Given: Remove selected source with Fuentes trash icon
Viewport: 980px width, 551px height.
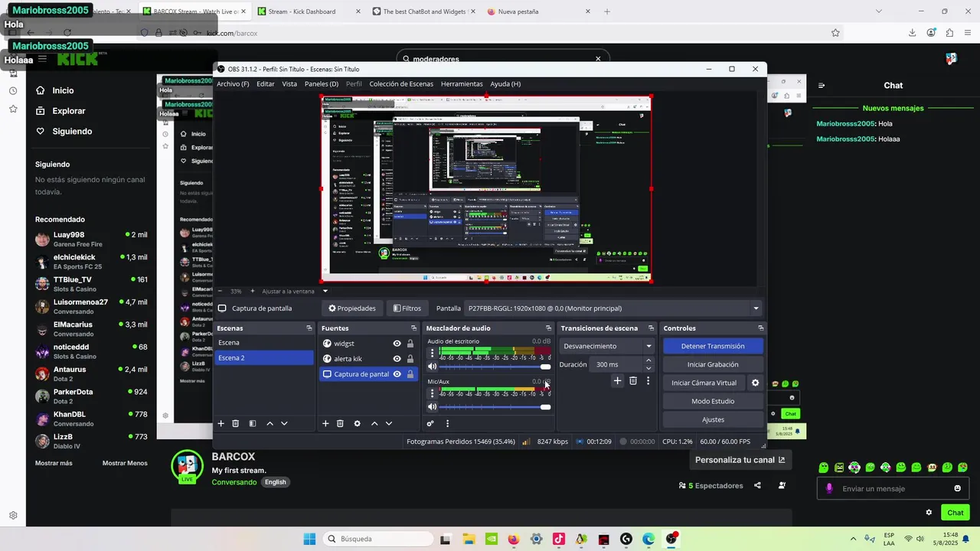Looking at the screenshot, I should point(340,423).
